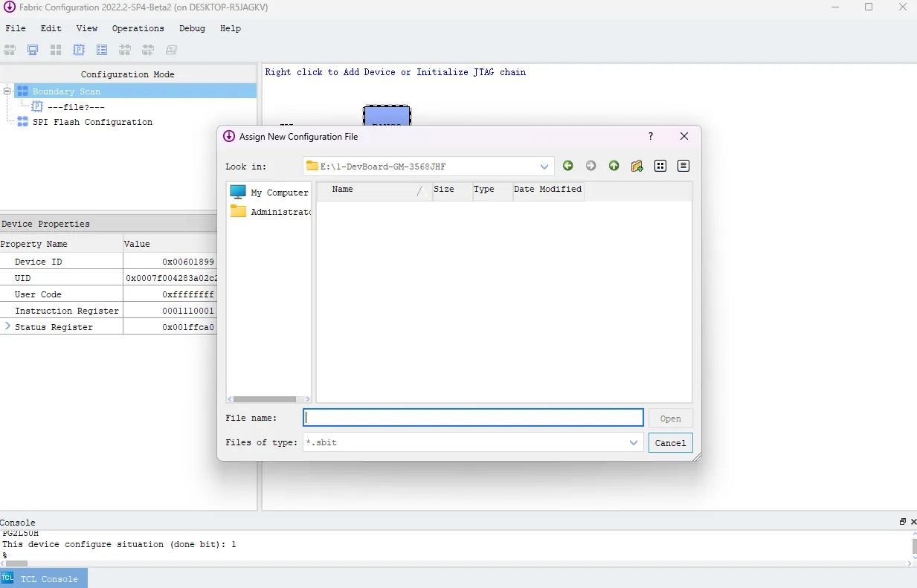
Task: Switch file dialog to detail list view
Action: point(683,166)
